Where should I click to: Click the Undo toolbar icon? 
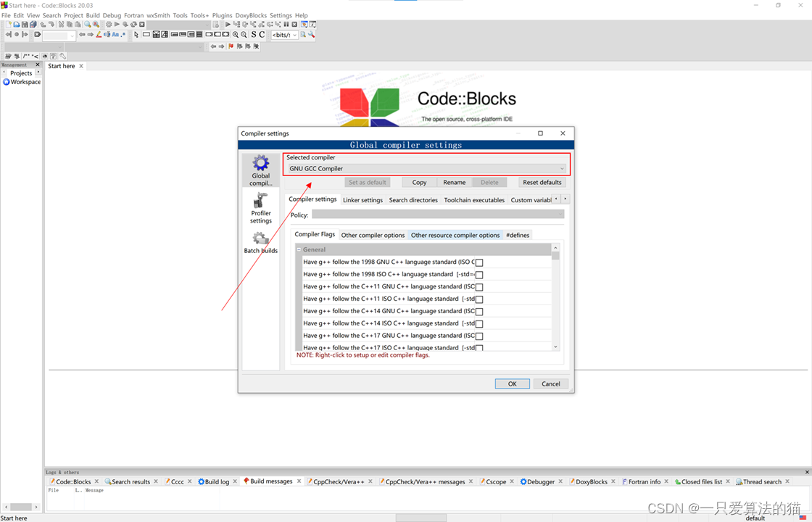[43, 25]
